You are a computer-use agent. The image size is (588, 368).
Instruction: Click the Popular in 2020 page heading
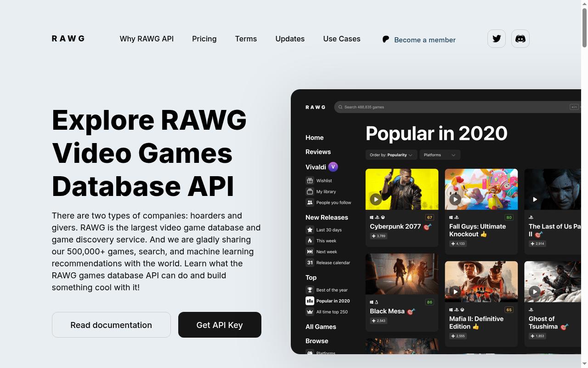[x=436, y=133]
